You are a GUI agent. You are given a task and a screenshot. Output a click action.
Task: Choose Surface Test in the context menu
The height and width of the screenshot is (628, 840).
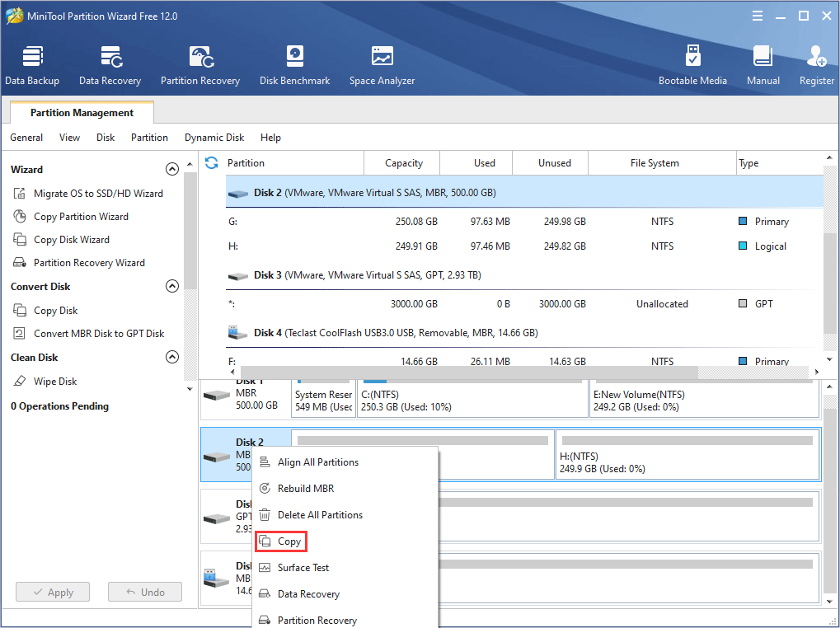coord(345,568)
